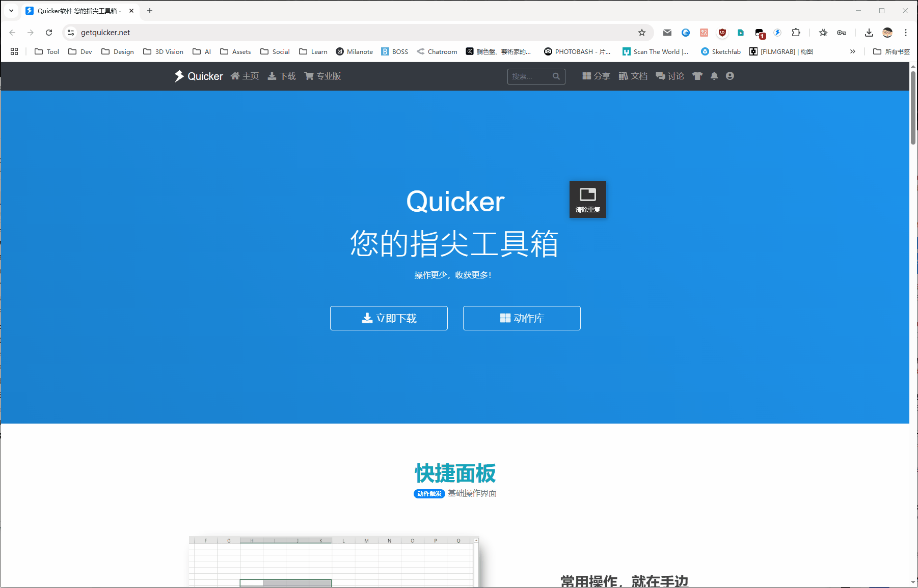Bookmark this page with the star icon
Image resolution: width=918 pixels, height=588 pixels.
click(642, 33)
